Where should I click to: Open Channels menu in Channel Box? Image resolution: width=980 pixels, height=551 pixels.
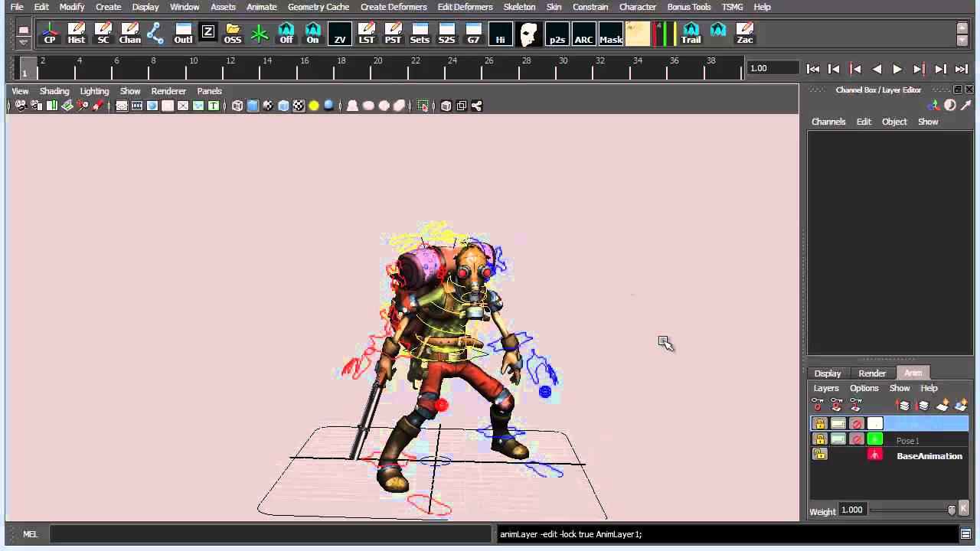pos(828,122)
